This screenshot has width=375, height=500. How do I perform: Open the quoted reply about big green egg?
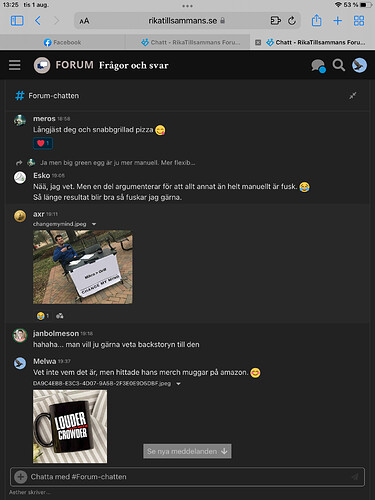coord(118,163)
